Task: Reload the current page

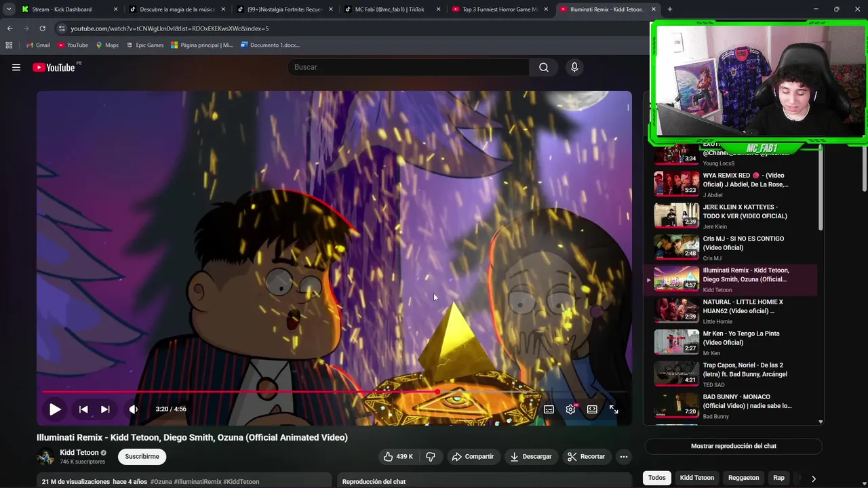Action: 42,28
